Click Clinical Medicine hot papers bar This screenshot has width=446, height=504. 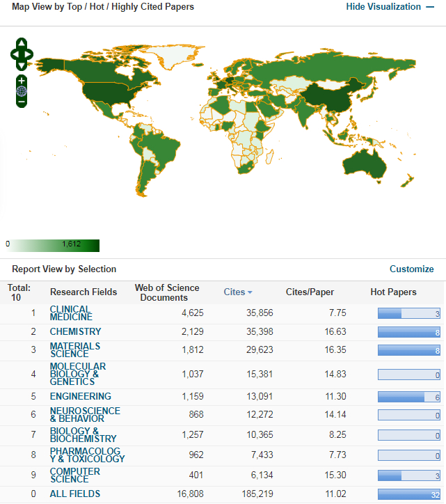coord(409,313)
